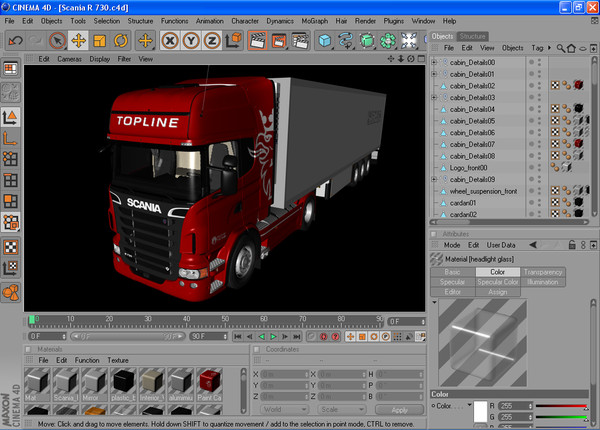Image resolution: width=600 pixels, height=430 pixels.
Task: Open the Specular material tab
Action: [x=452, y=282]
